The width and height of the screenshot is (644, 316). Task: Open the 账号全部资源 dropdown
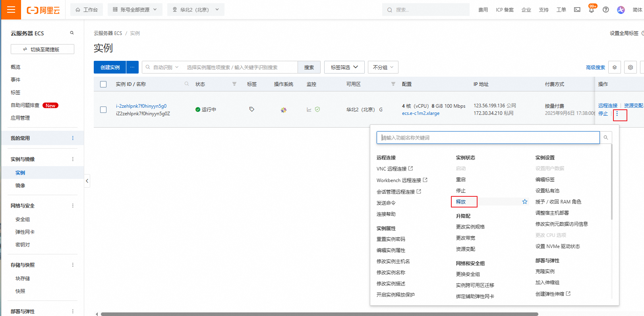[135, 10]
